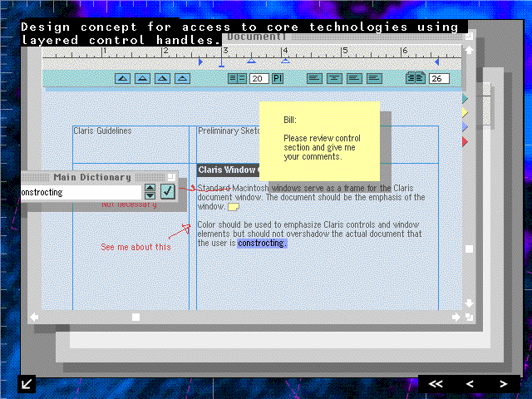Viewport: 532px width, 399px height.
Task: Click the right page-columns icon
Action: pyautogui.click(x=421, y=78)
